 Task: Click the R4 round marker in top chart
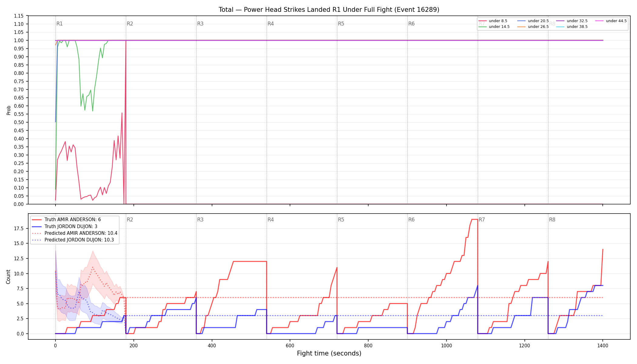click(x=271, y=24)
